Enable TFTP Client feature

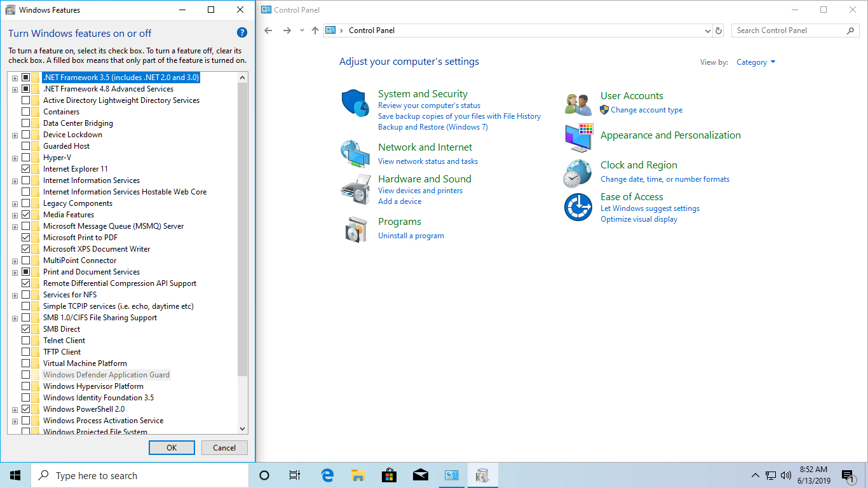pyautogui.click(x=26, y=352)
